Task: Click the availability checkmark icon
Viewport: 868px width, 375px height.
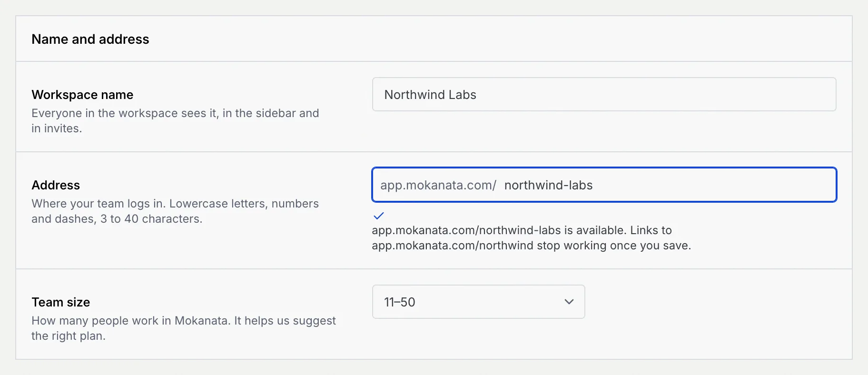Action: pyautogui.click(x=379, y=216)
